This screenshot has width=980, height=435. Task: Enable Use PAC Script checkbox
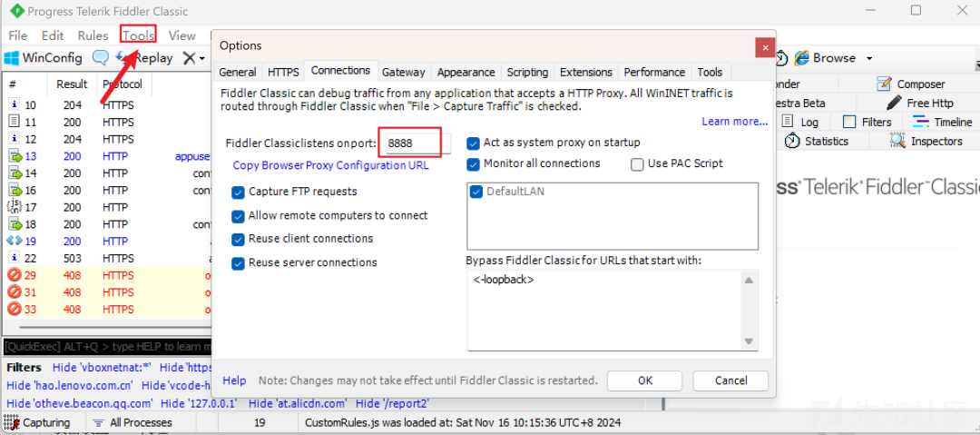[x=637, y=164]
